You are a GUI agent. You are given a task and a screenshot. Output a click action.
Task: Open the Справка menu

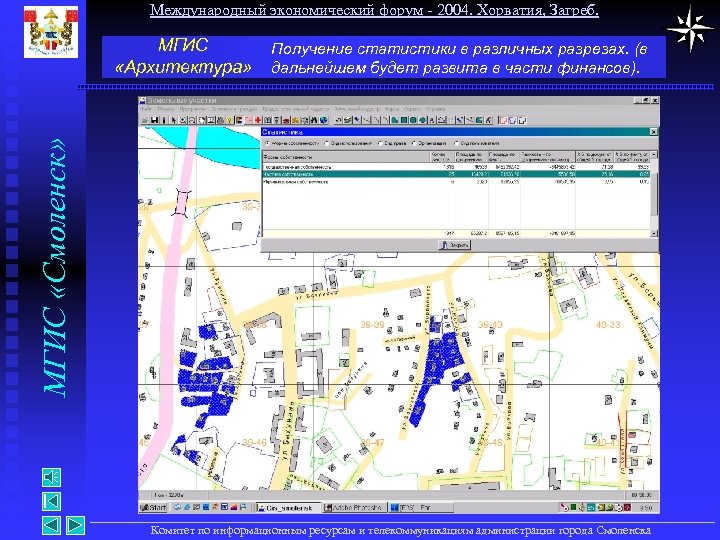[435, 109]
